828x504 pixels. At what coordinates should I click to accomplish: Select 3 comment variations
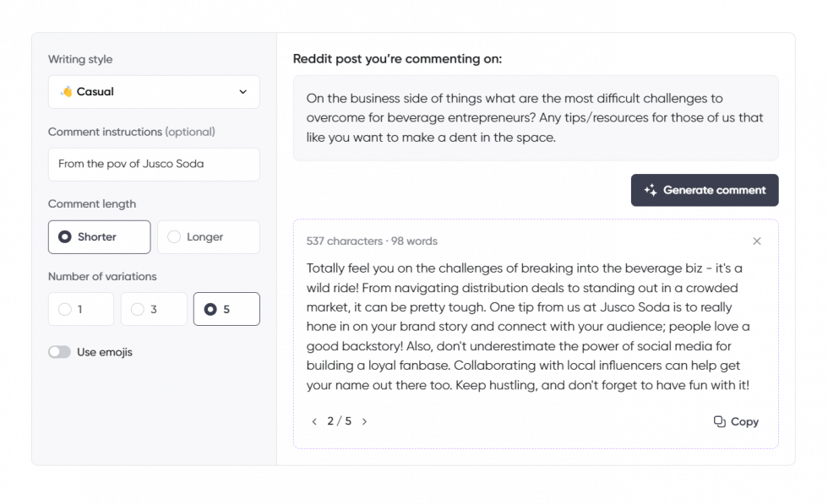[153, 309]
